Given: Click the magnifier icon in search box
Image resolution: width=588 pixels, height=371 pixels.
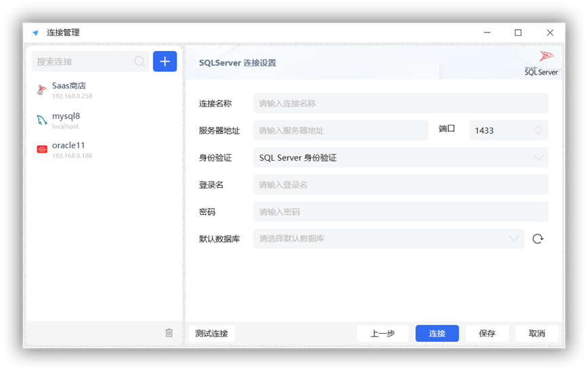Looking at the screenshot, I should (x=139, y=61).
